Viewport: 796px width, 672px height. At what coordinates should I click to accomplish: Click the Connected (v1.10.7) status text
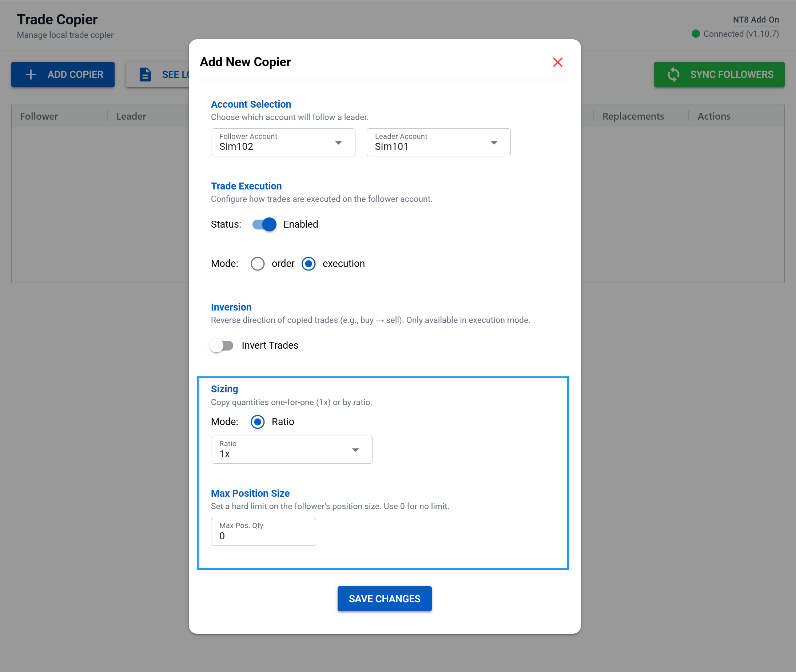[741, 34]
